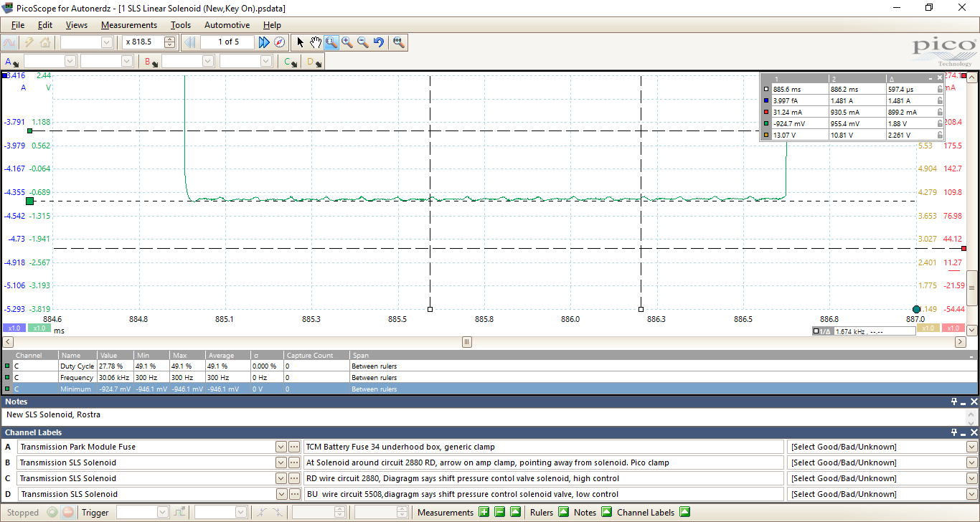Image resolution: width=980 pixels, height=522 pixels.
Task: Pin the Channel Labels panel
Action: [x=954, y=432]
